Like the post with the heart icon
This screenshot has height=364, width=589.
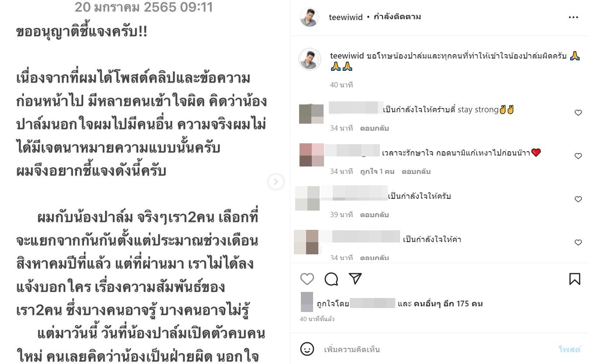pyautogui.click(x=307, y=279)
